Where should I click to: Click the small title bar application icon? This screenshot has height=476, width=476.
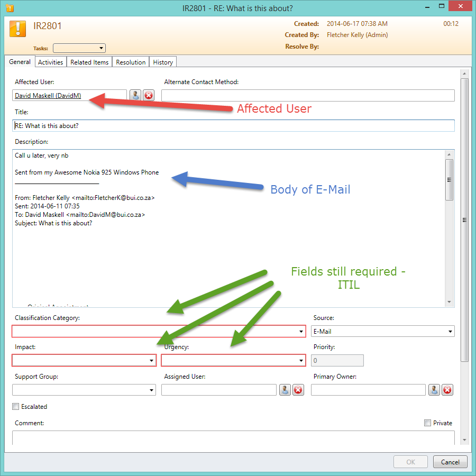coord(9,8)
